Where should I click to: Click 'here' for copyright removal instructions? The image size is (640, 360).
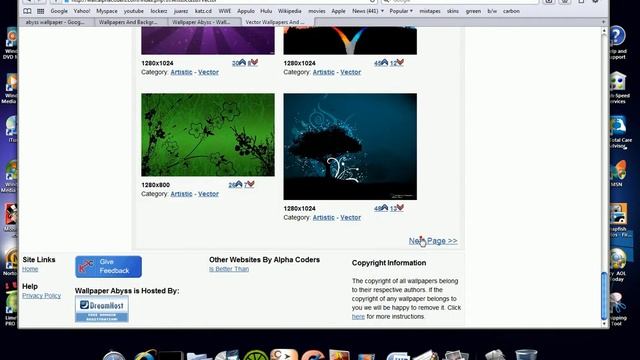tap(358, 316)
